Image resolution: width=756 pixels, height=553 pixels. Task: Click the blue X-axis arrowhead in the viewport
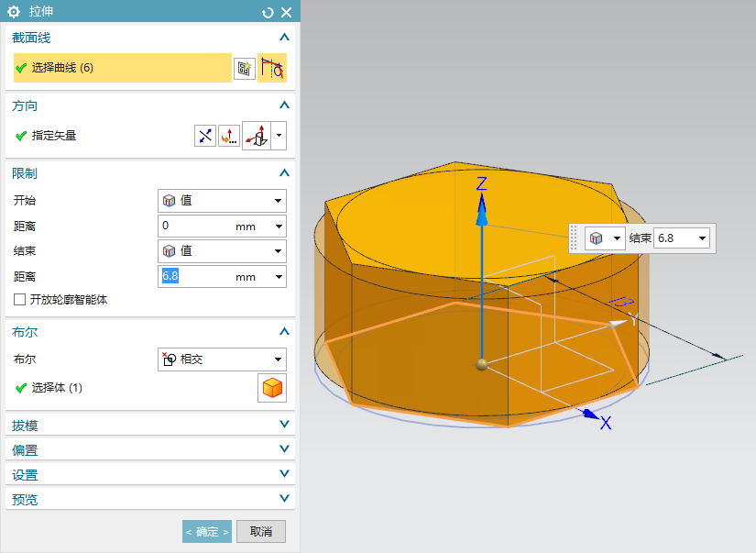(x=589, y=414)
